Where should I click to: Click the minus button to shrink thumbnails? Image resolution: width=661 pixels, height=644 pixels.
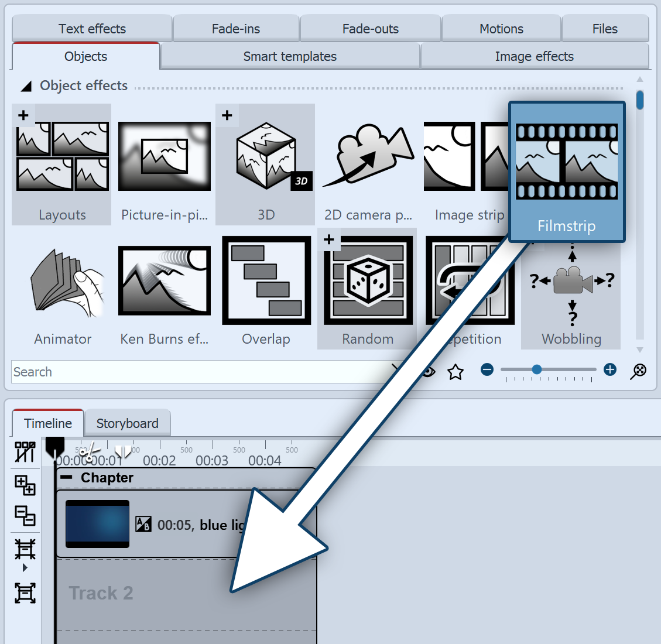click(x=487, y=370)
